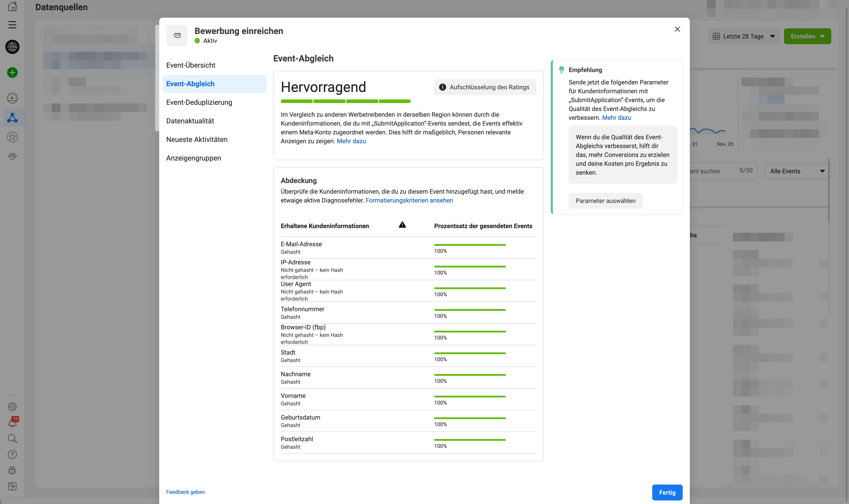Expand the Erstellen button dropdown arrow
Screen dimensions: 849x504
tap(822, 36)
